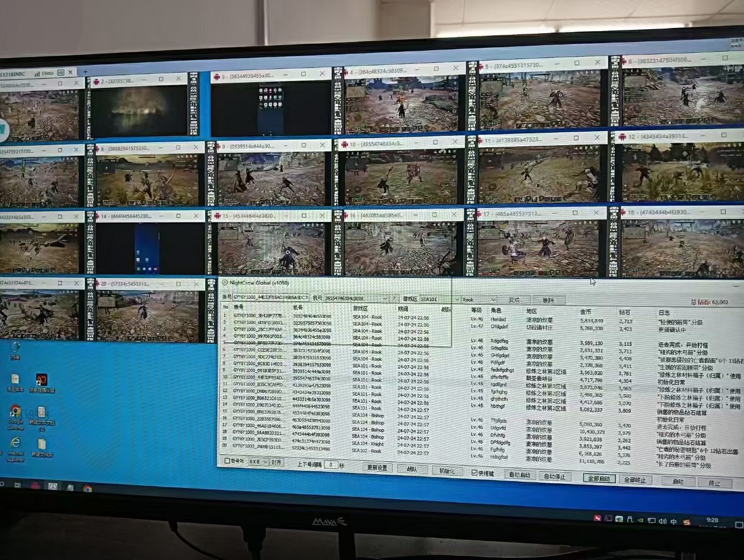Toggle the 快捷键 checkbox
Image resolution: width=744 pixels, height=560 pixels.
[474, 472]
